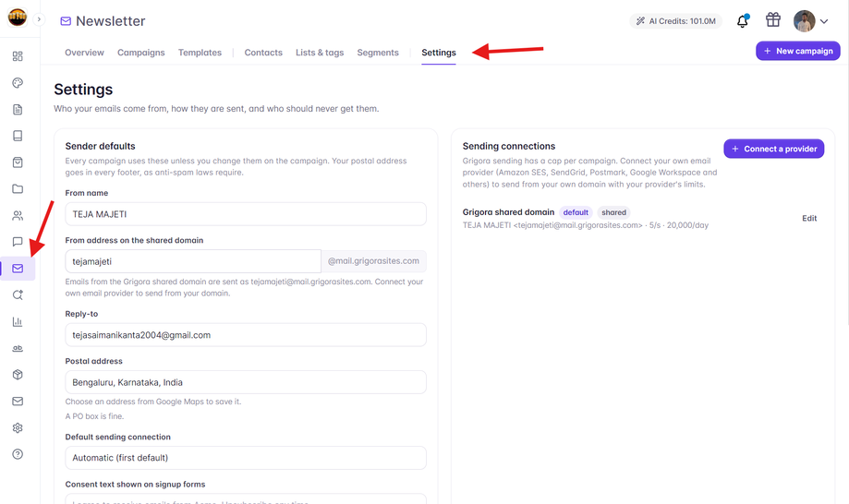Open the palette design icon in sidebar
Viewport: 849px width, 504px height.
pos(18,83)
